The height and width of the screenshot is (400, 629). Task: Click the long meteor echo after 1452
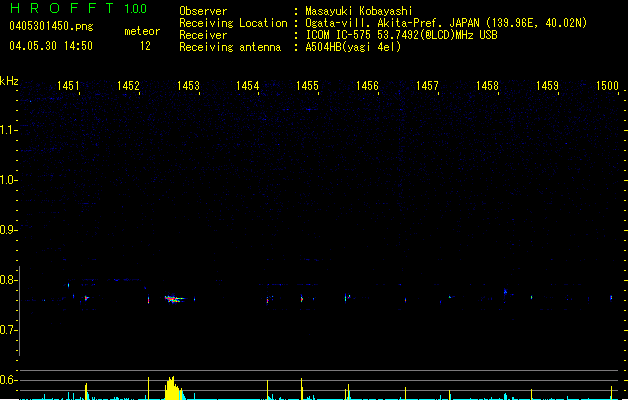coord(174,299)
